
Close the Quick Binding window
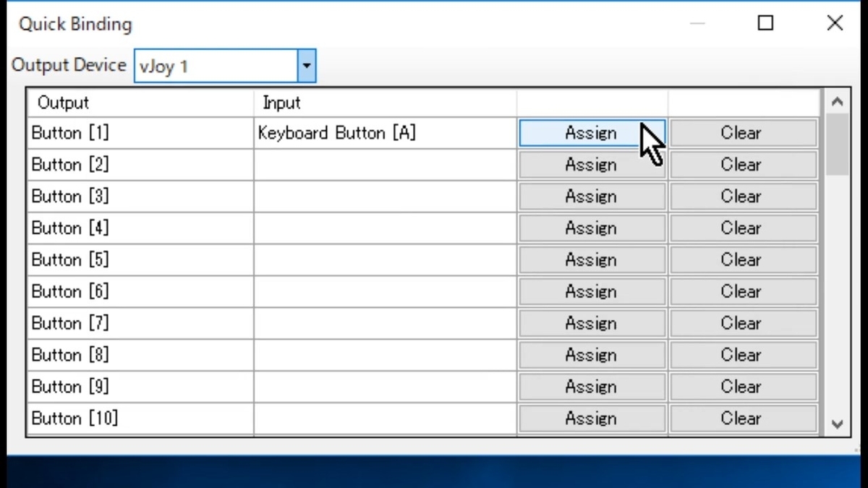coord(835,23)
